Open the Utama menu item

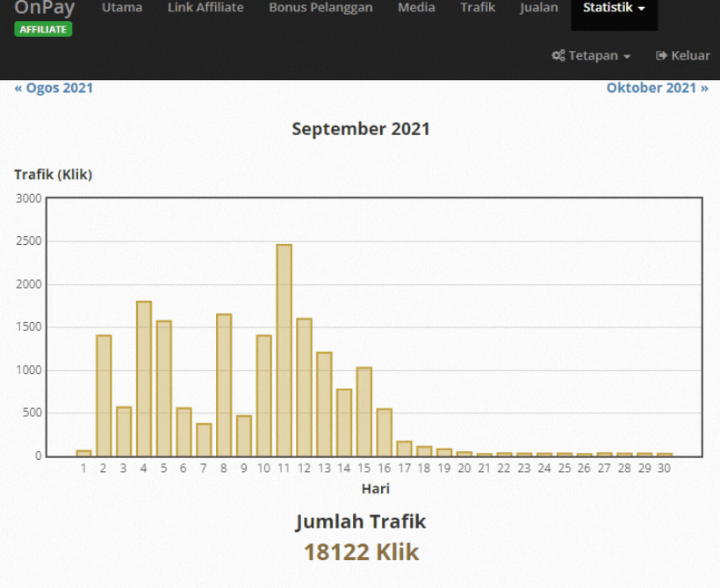122,9
